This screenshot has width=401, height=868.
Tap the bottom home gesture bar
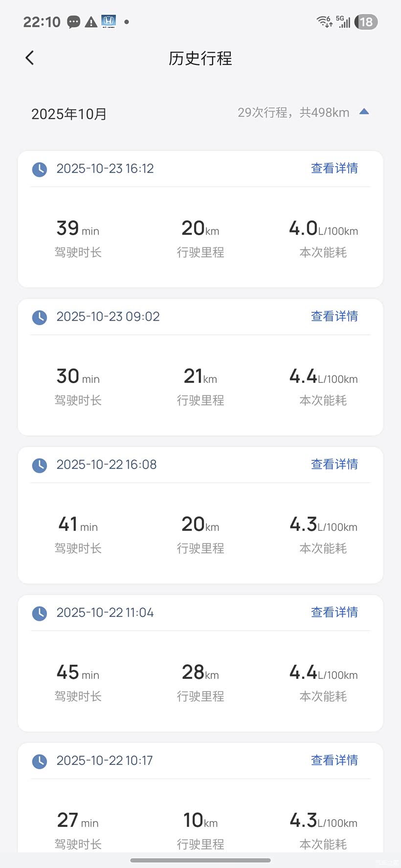pos(200,860)
